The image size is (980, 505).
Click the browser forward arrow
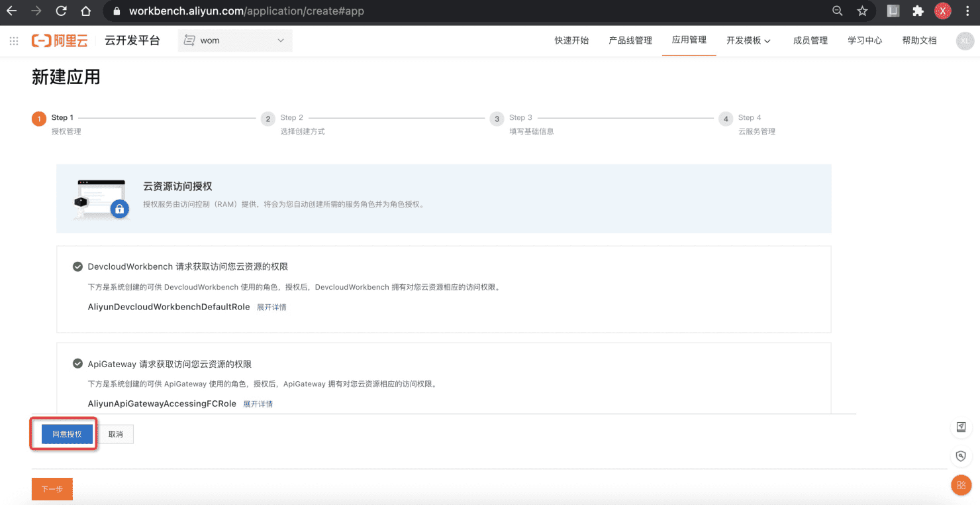pyautogui.click(x=36, y=11)
